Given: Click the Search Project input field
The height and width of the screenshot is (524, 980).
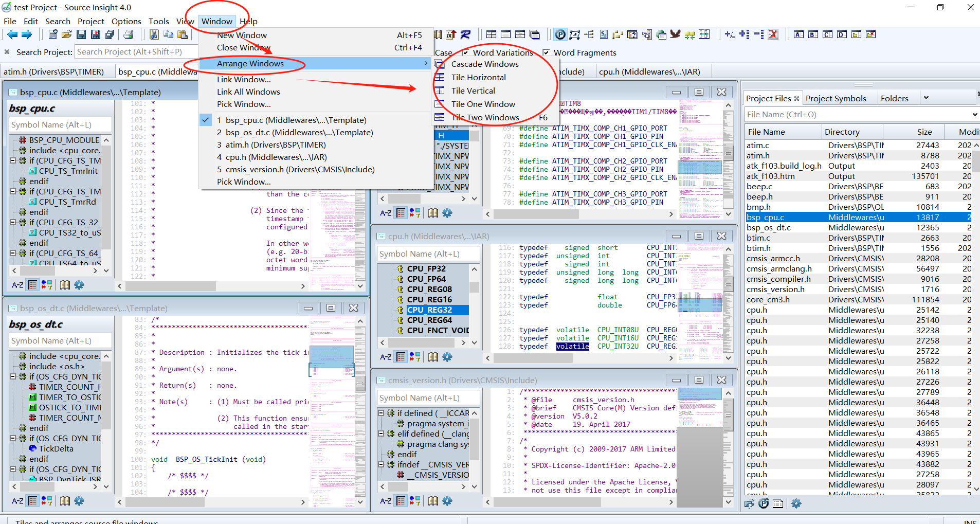Looking at the screenshot, I should click(x=136, y=52).
